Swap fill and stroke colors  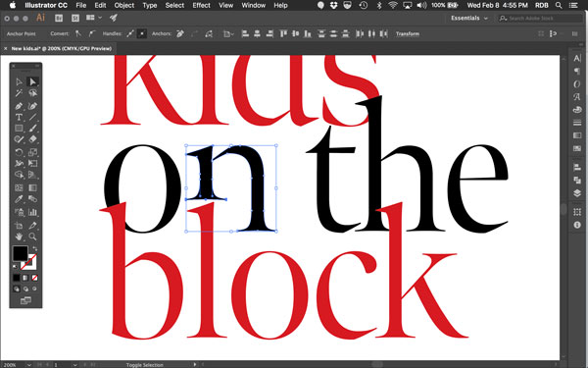click(34, 248)
